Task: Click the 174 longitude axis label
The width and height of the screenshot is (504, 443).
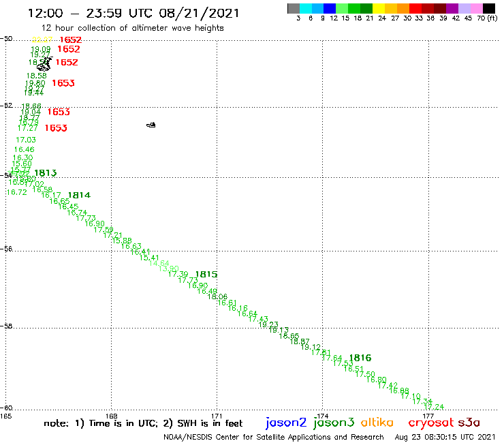Action: [x=322, y=416]
